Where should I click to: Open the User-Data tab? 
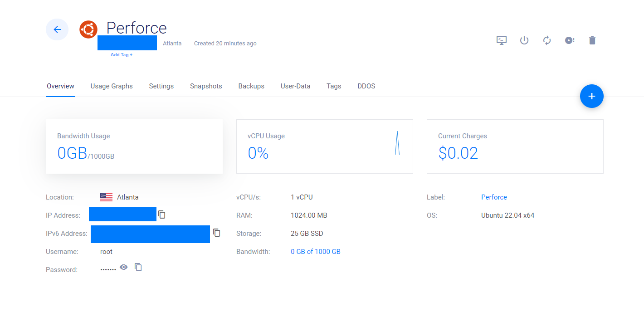296,86
